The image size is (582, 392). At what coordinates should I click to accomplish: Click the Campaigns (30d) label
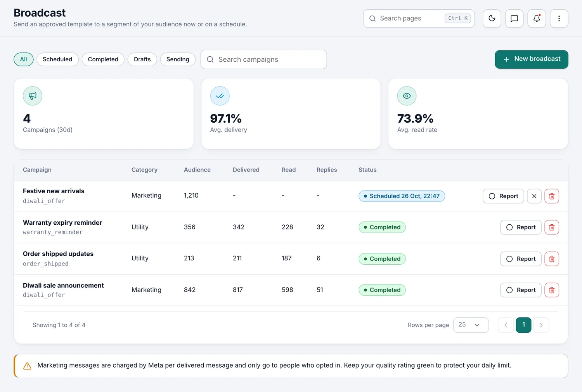tap(48, 130)
